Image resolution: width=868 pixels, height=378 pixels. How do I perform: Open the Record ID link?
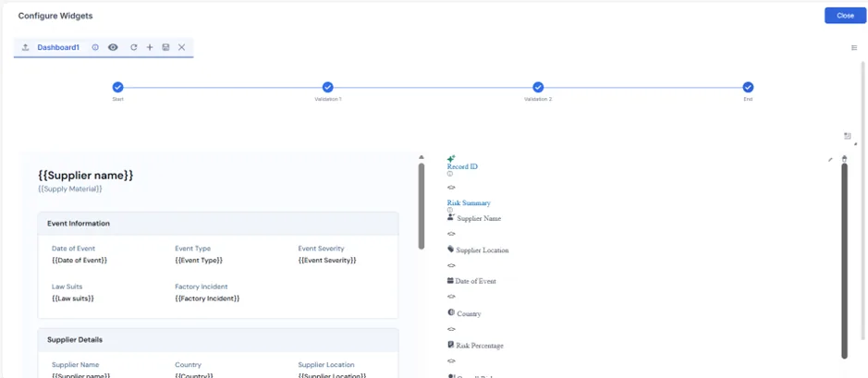tap(462, 166)
